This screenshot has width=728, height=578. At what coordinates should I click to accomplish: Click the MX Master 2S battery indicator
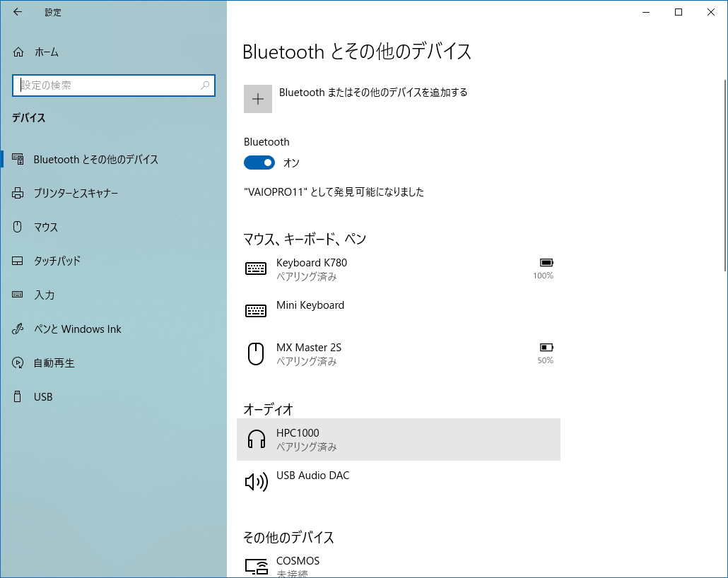tap(544, 348)
